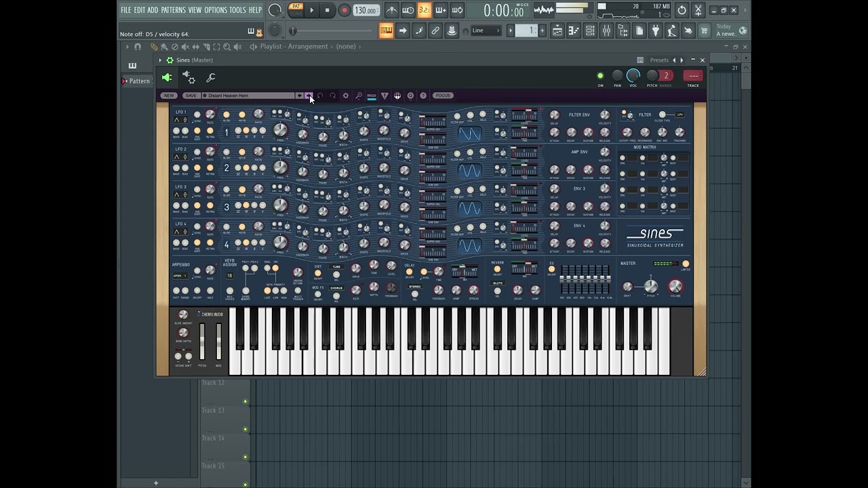Open the Mixer view icon
This screenshot has height=488, width=868.
606,30
